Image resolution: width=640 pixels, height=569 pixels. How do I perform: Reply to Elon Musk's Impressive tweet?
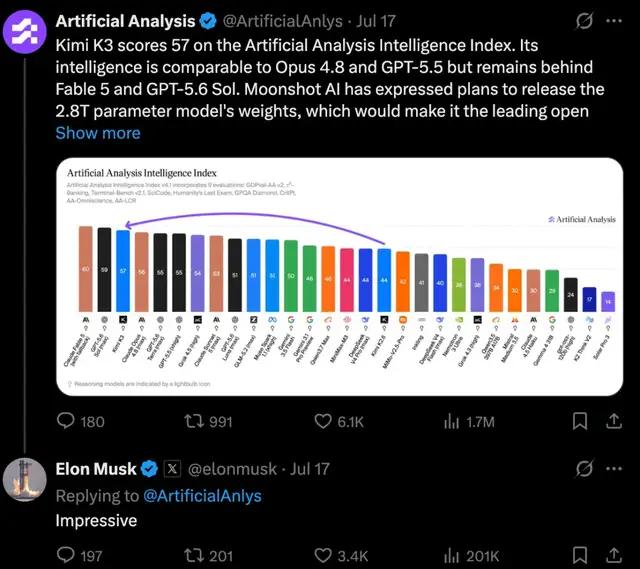click(79, 556)
